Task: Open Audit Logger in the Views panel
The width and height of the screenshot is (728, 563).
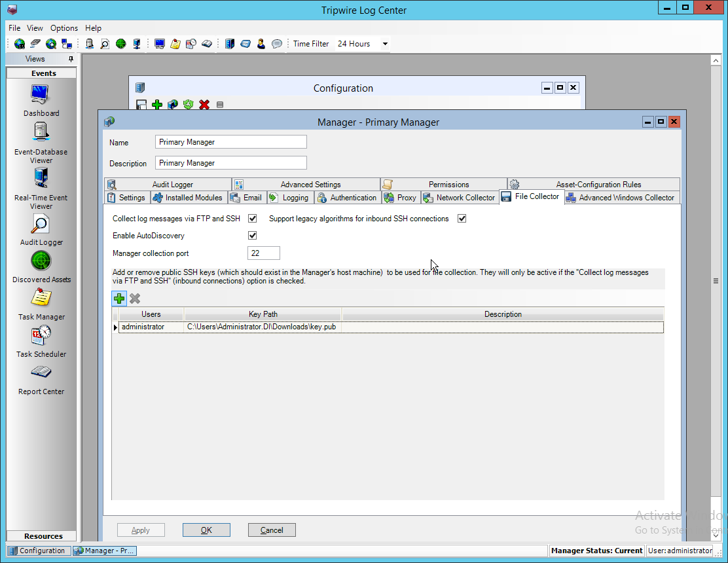Action: [41, 230]
